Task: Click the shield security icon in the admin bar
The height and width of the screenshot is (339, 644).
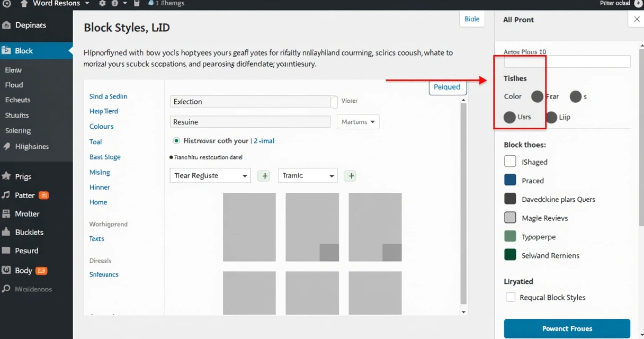Action: (x=115, y=4)
